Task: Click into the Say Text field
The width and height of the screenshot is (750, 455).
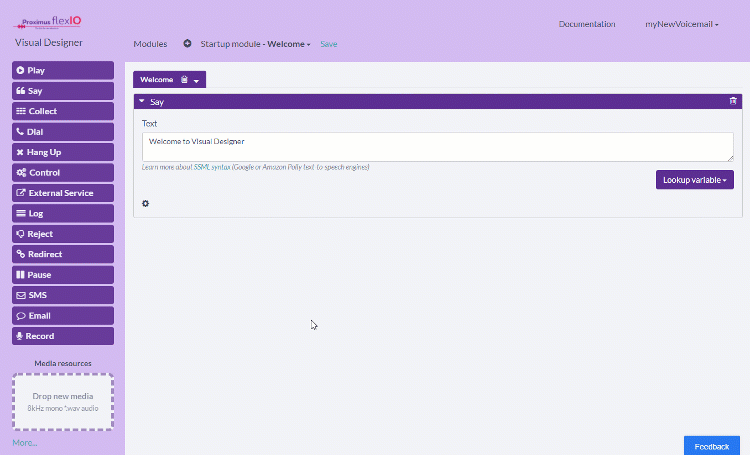Action: [438, 147]
